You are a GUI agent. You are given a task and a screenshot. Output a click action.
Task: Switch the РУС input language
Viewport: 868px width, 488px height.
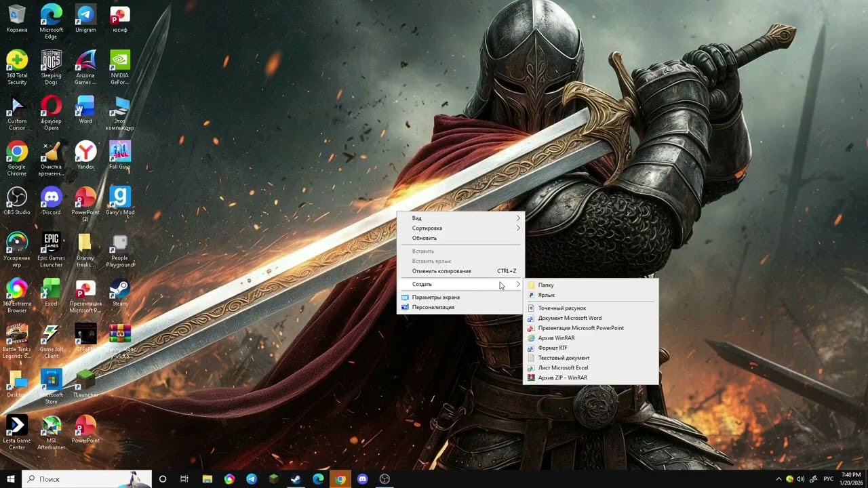pyautogui.click(x=829, y=479)
